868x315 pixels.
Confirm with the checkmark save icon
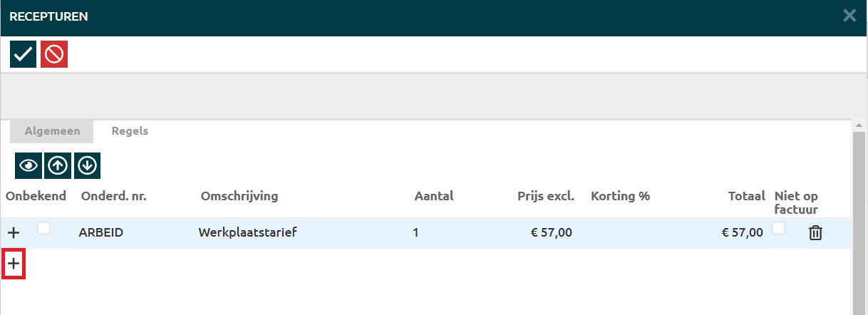coord(23,54)
